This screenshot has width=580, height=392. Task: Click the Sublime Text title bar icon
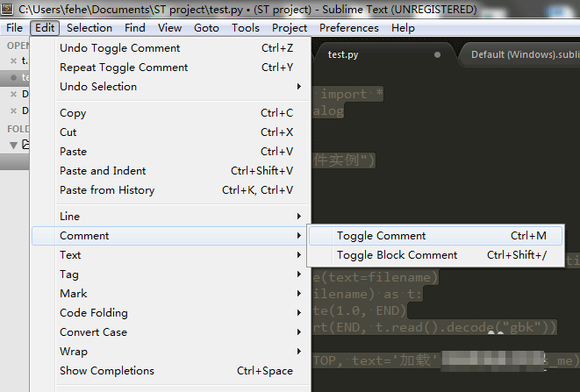[x=7, y=9]
